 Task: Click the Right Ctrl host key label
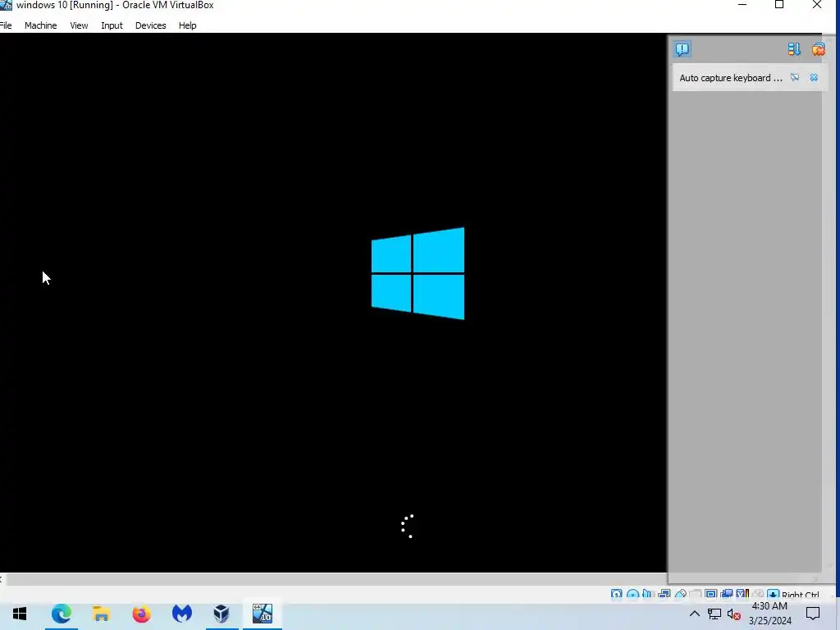click(x=801, y=595)
